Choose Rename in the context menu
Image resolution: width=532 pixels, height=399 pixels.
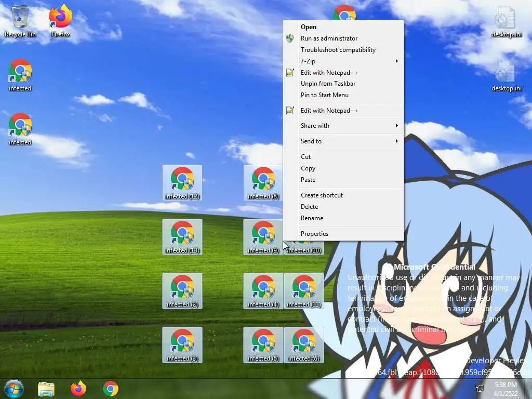(x=343, y=218)
